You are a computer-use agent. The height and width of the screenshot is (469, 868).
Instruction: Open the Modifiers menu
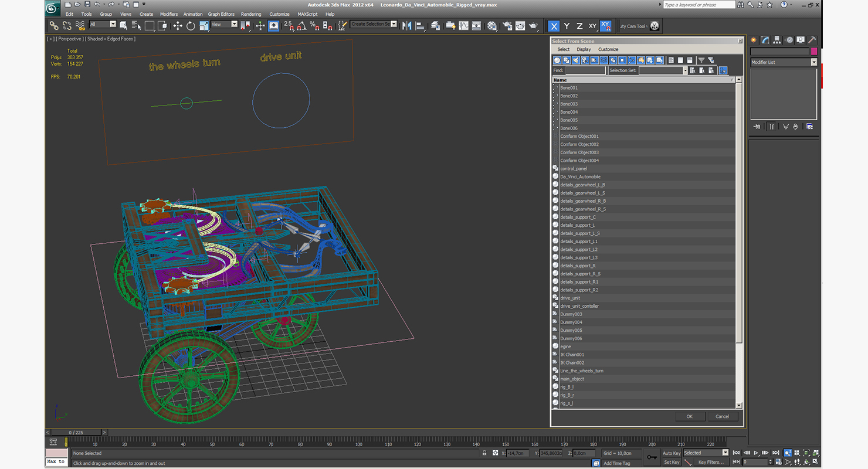click(x=169, y=14)
